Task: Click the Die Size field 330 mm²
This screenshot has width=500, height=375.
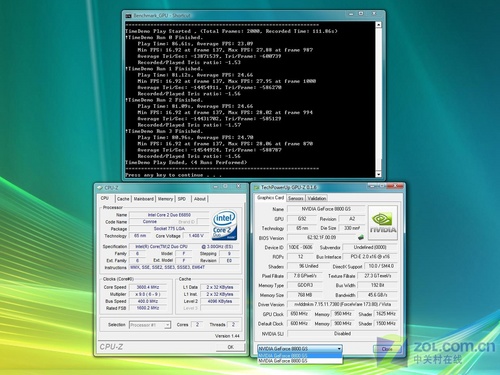Action: (x=352, y=228)
